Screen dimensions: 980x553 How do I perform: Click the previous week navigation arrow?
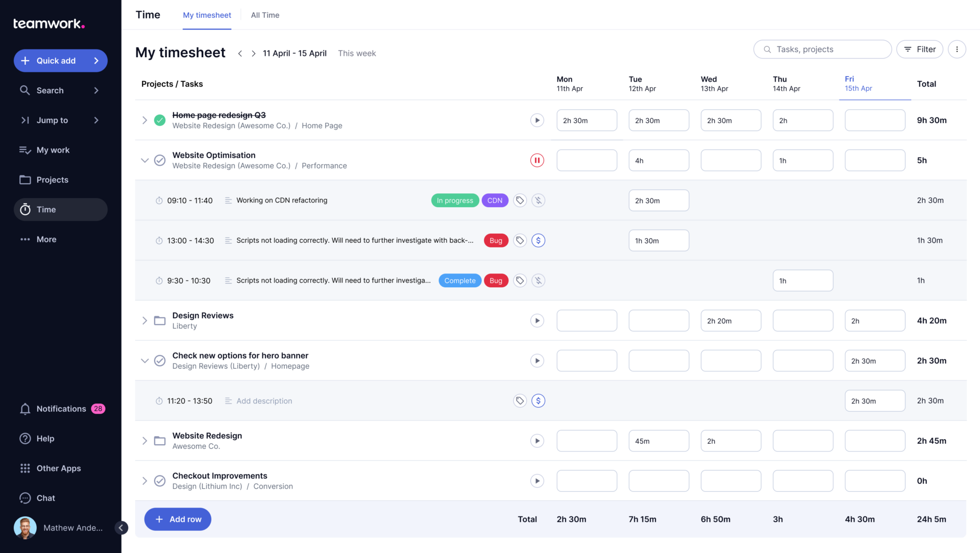[239, 53]
